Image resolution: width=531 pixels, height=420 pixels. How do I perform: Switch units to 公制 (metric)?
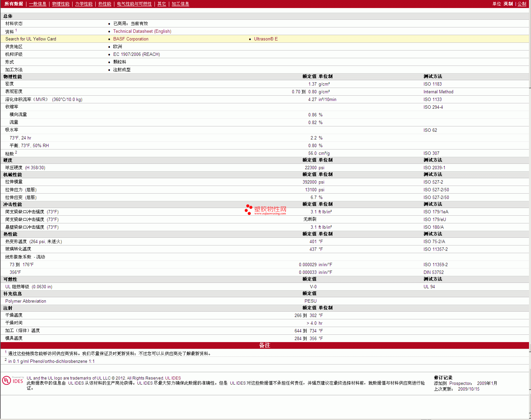(522, 4)
